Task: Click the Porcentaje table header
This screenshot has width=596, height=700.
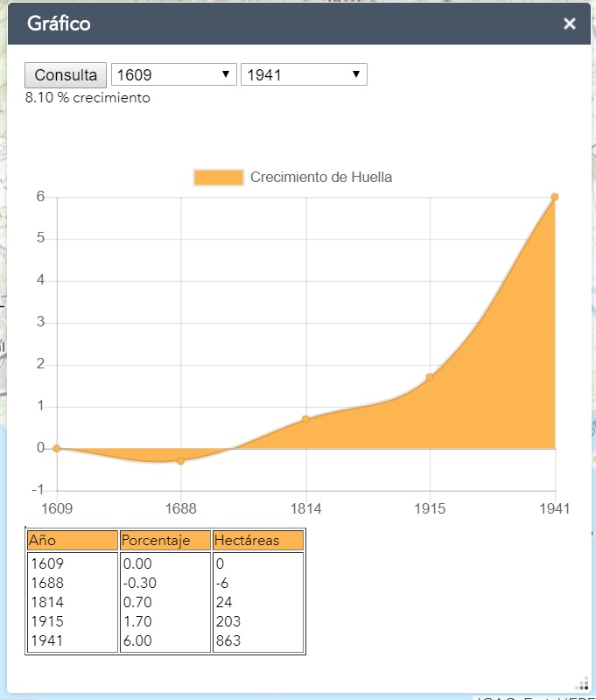Action: coord(165,541)
